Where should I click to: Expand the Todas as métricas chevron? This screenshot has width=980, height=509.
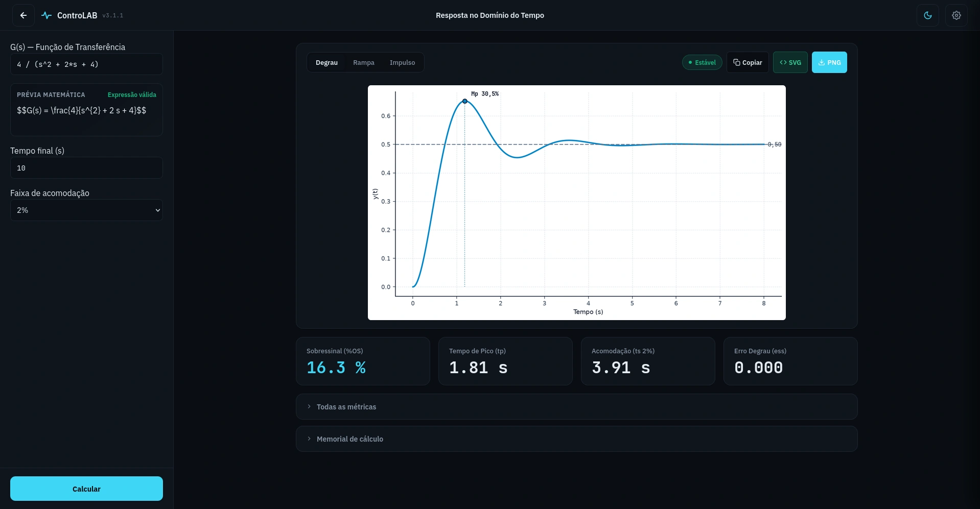[x=309, y=406]
